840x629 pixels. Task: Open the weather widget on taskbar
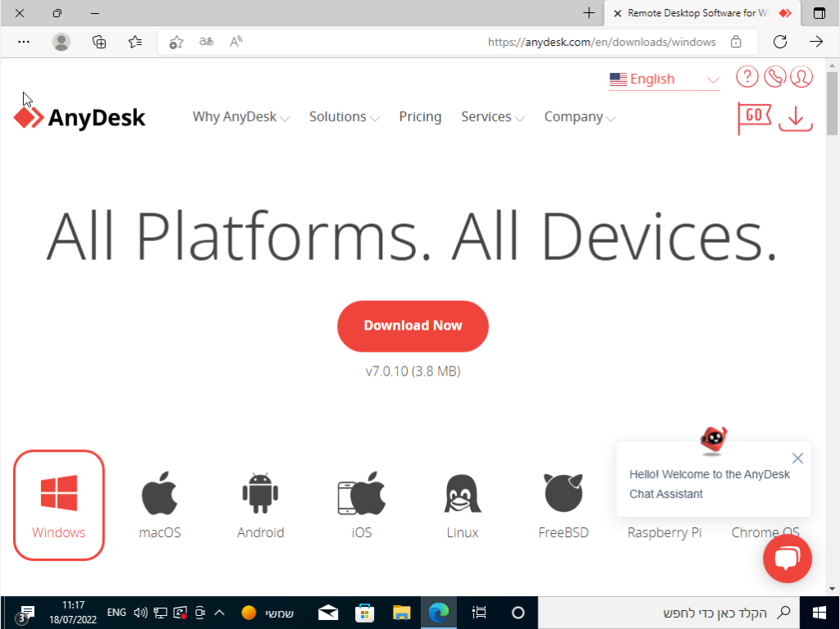point(268,613)
